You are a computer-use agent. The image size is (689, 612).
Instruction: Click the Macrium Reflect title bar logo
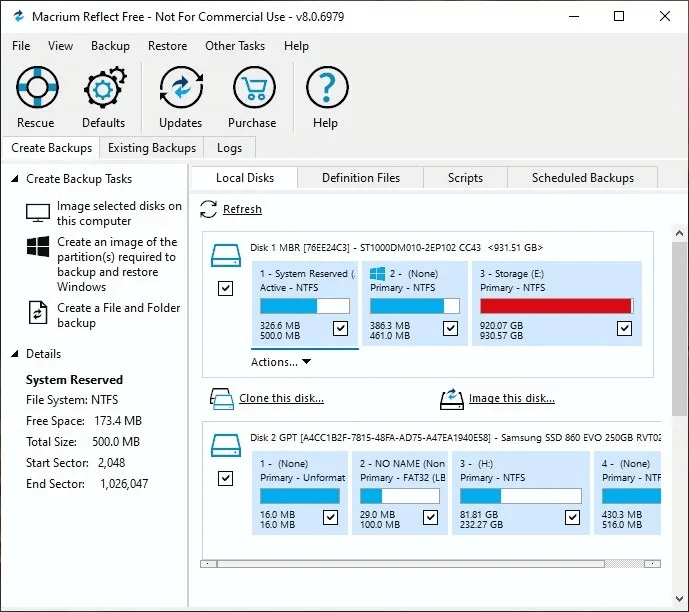[x=18, y=17]
